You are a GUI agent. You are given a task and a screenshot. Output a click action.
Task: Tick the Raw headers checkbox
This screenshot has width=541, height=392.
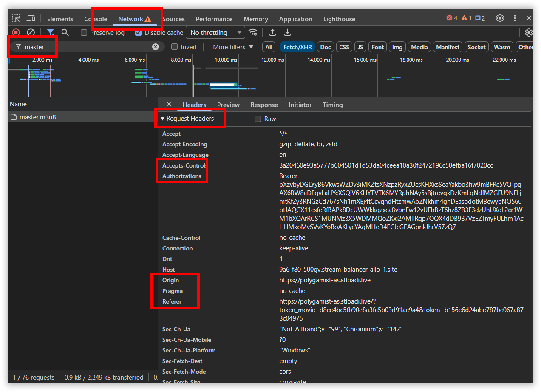(258, 119)
